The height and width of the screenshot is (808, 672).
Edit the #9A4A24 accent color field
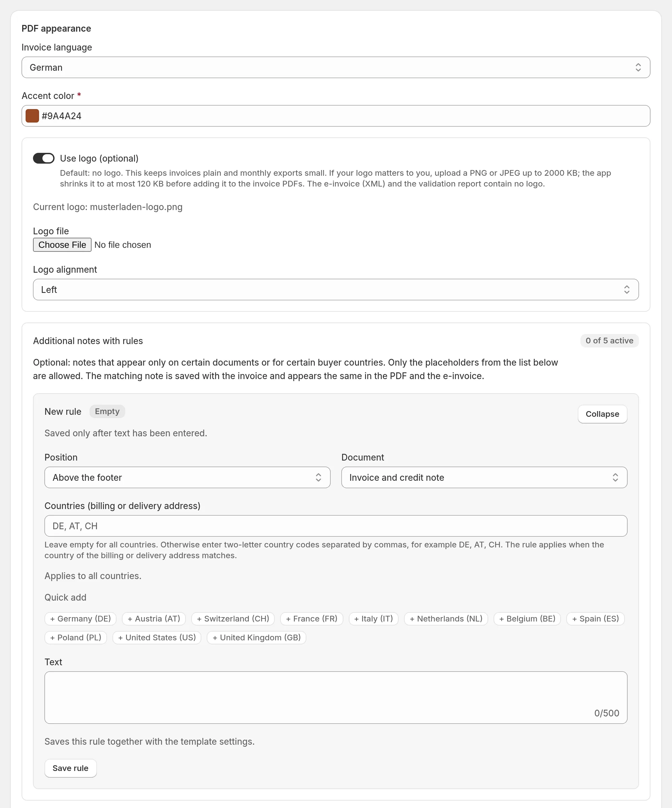click(x=336, y=116)
